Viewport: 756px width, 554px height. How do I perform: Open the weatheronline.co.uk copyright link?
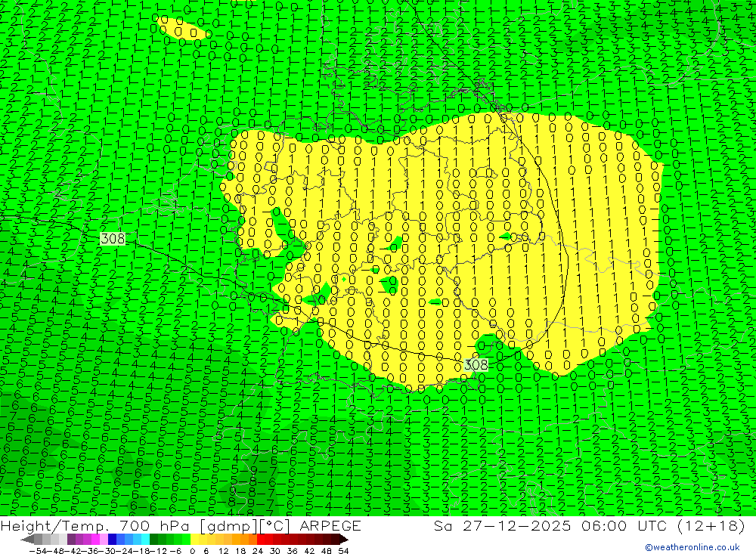692,547
